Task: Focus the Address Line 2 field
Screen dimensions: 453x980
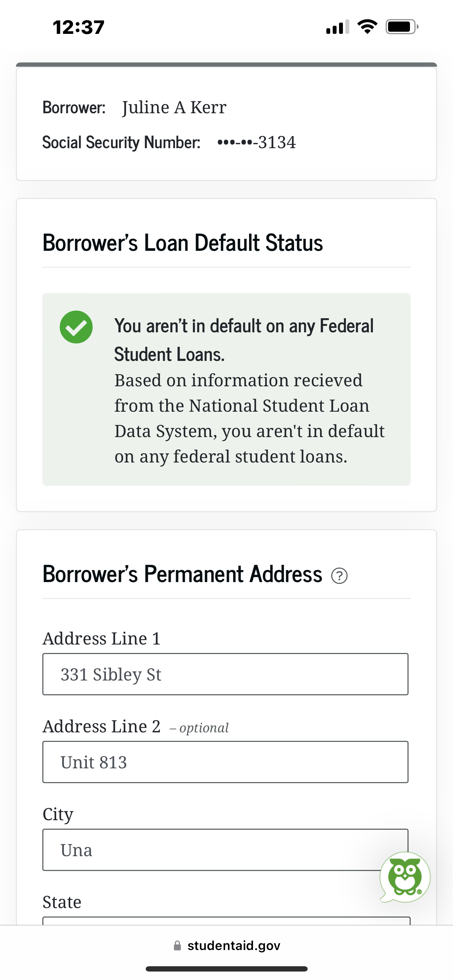Action: [225, 762]
